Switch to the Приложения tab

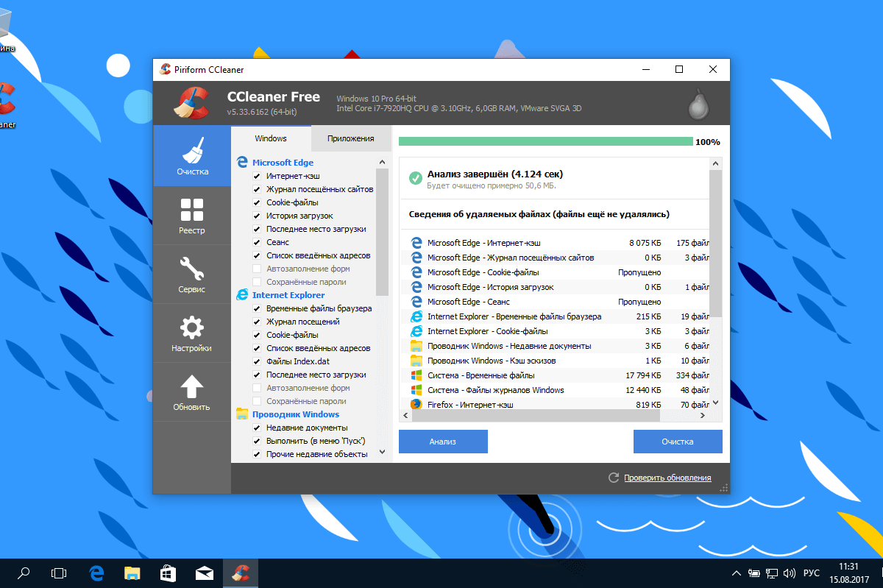pos(350,138)
